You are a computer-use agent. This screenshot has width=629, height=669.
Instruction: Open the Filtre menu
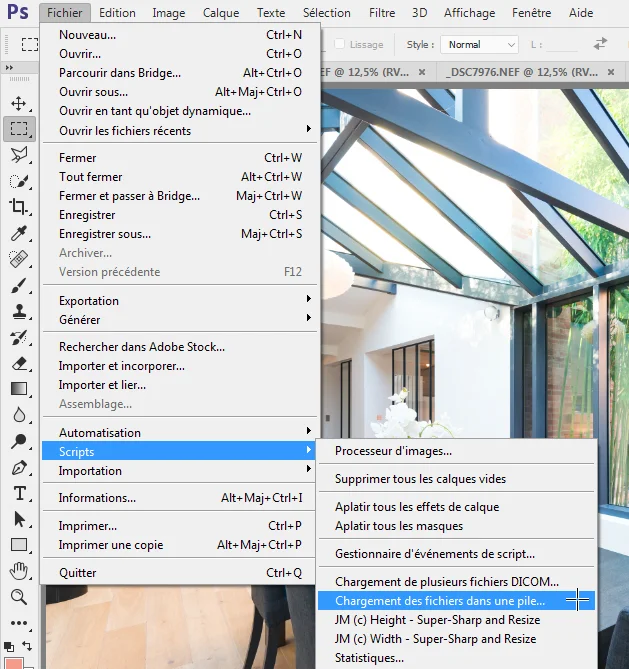[382, 13]
